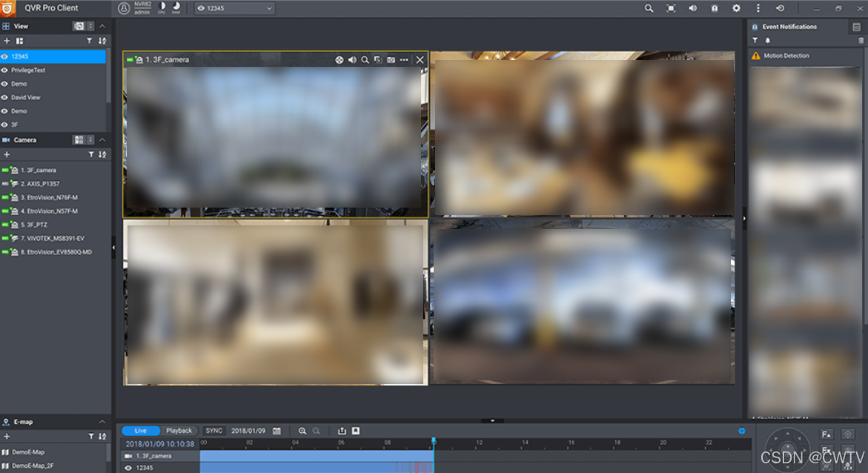Collapse the View panel

coord(102,26)
